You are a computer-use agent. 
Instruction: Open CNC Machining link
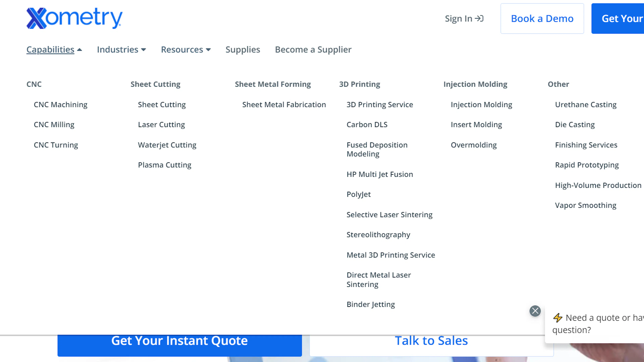coord(61,105)
